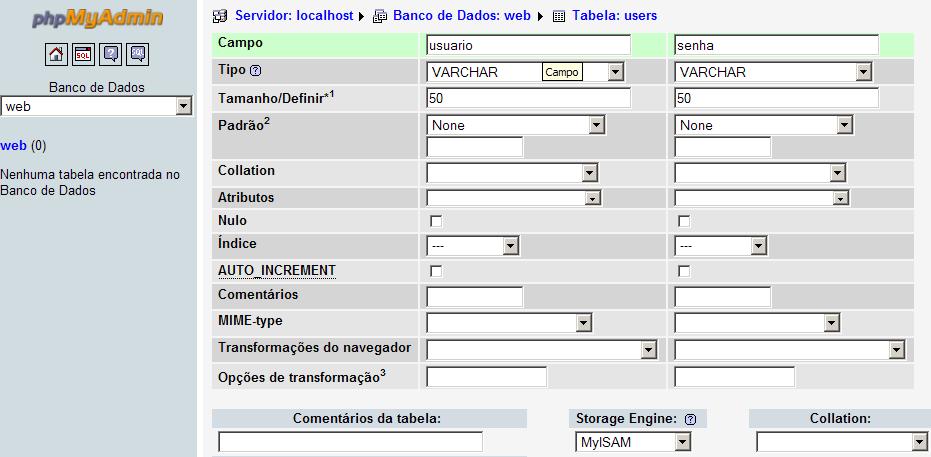Click Comentários field for usuario
The image size is (931, 457).
click(475, 297)
